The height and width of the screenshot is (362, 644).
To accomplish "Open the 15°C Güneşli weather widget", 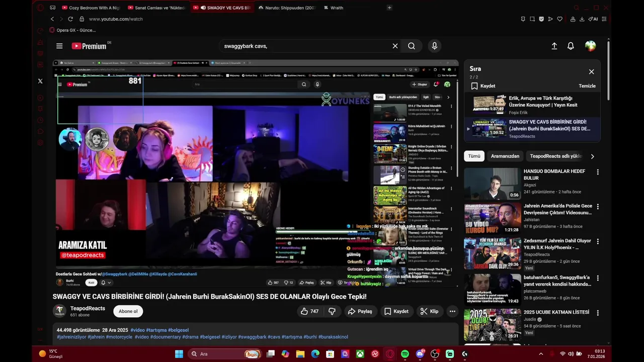I will (x=50, y=354).
